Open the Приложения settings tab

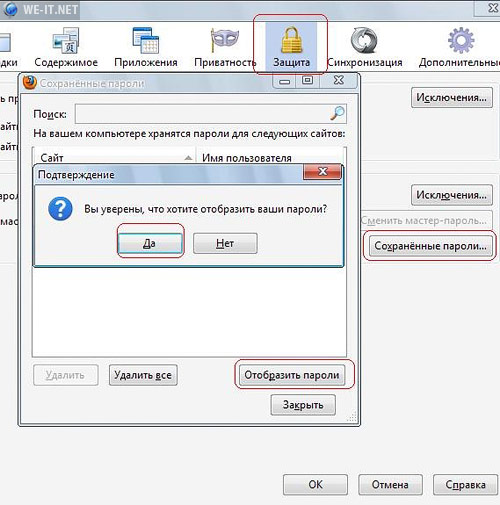tap(146, 48)
